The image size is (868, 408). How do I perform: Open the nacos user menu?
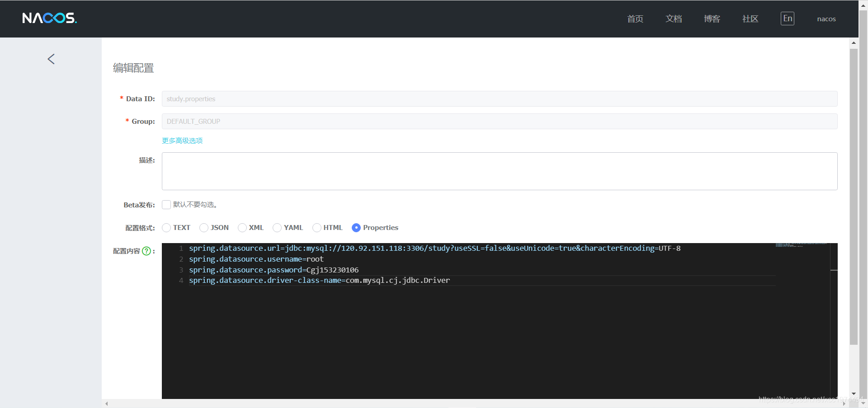point(826,19)
